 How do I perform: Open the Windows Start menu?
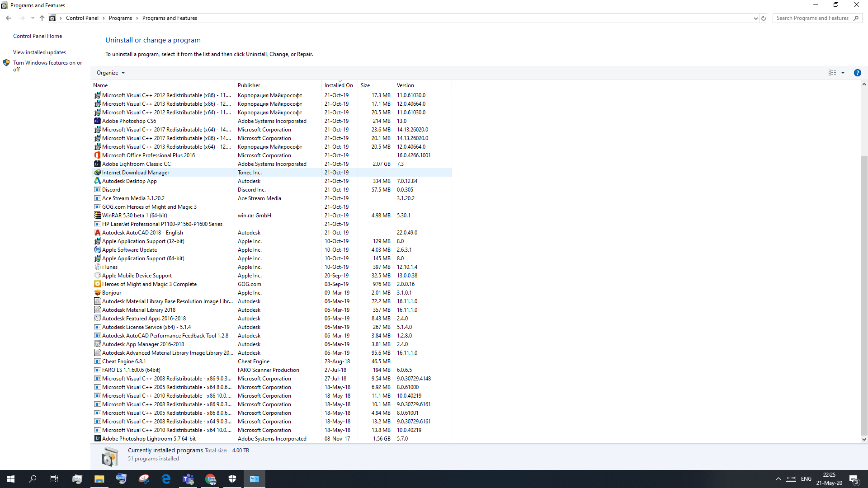pyautogui.click(x=11, y=479)
